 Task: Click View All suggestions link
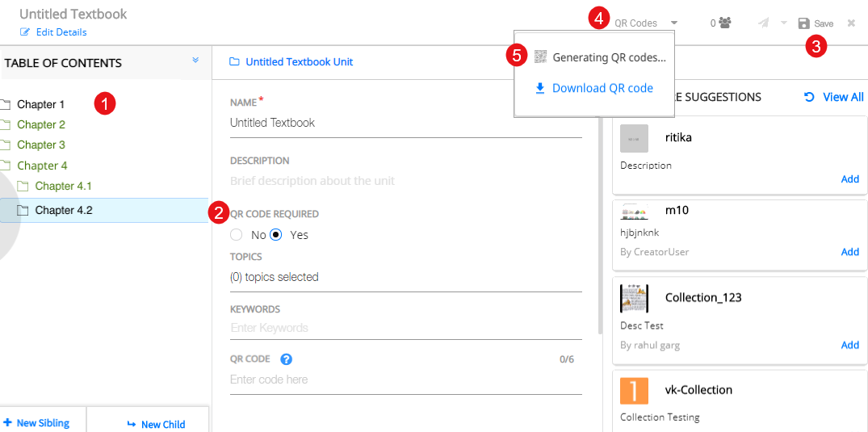click(834, 97)
